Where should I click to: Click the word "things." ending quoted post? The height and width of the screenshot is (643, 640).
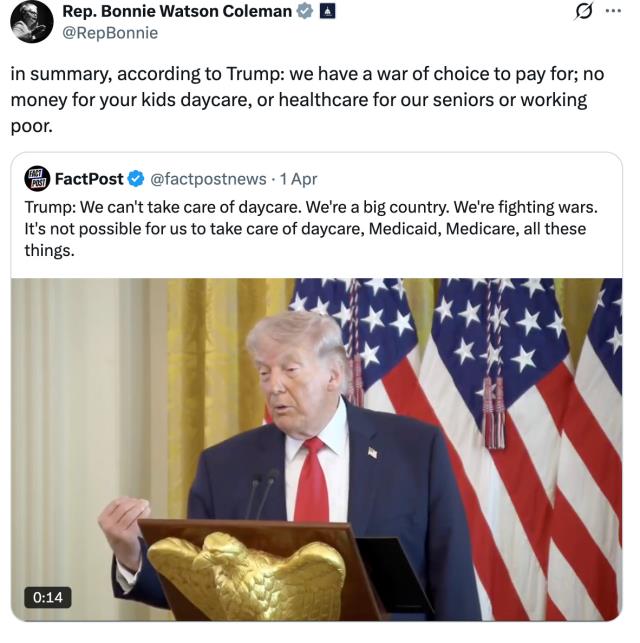(49, 251)
